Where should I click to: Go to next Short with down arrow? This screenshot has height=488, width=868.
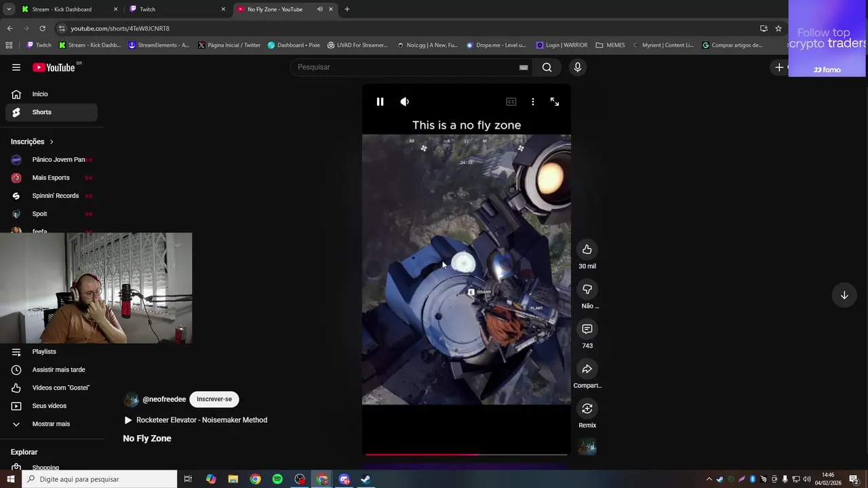(844, 296)
